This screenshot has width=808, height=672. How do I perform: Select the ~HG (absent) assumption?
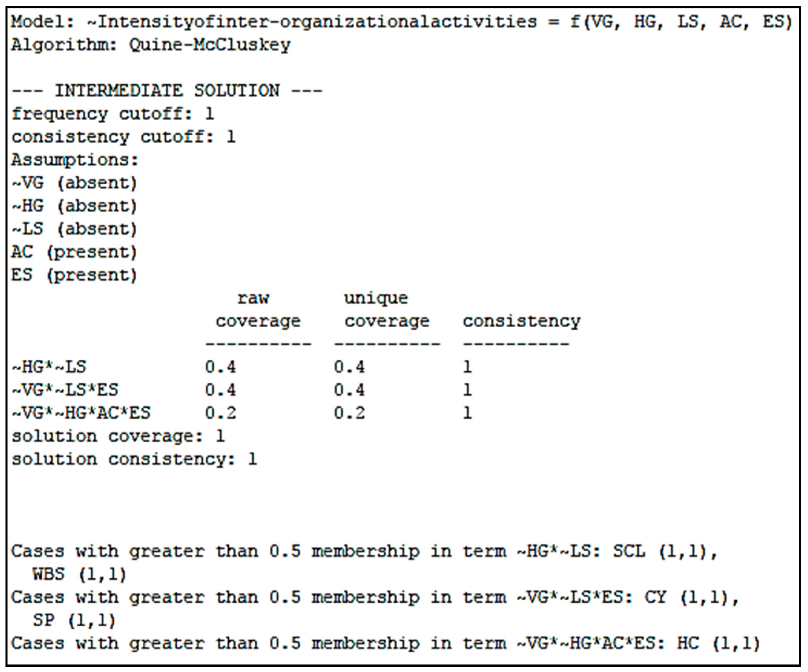(74, 206)
